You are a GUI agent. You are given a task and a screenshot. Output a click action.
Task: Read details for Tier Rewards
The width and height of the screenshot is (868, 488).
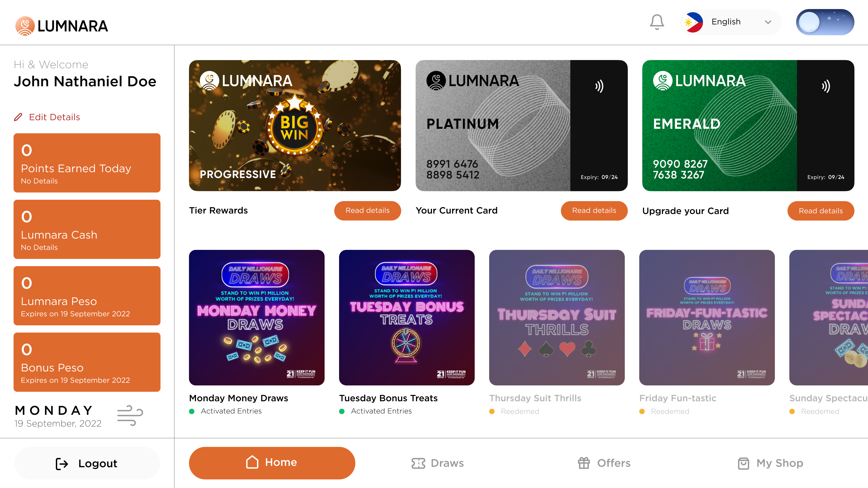tap(367, 211)
